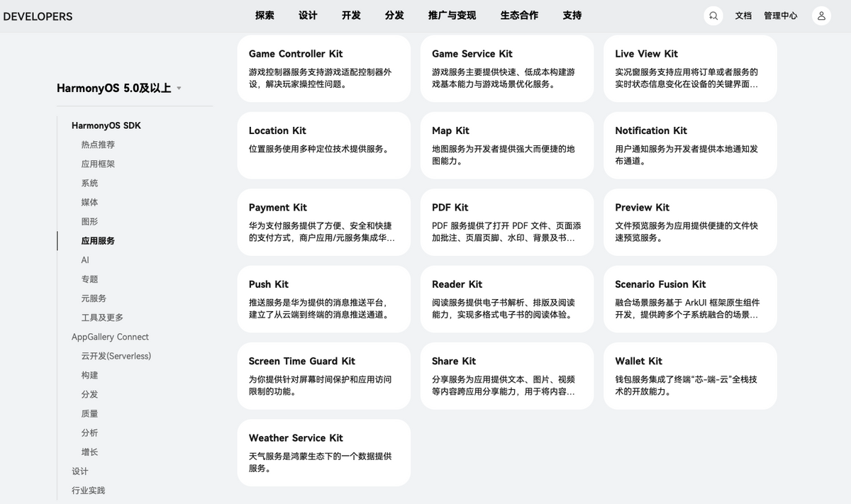Open the 支持 menu

(572, 16)
